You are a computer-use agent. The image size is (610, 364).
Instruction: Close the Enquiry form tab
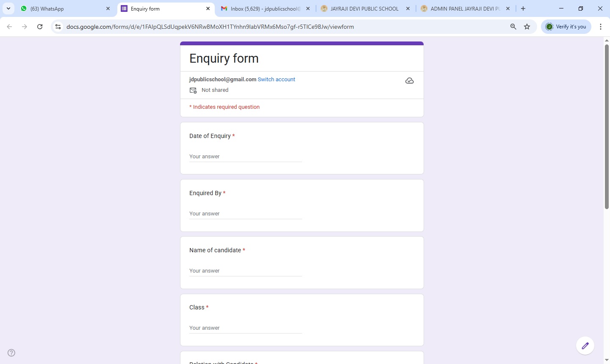coord(208,8)
